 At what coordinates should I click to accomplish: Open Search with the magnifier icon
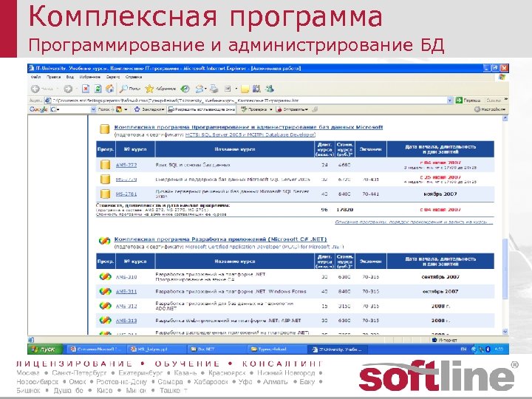(123, 89)
